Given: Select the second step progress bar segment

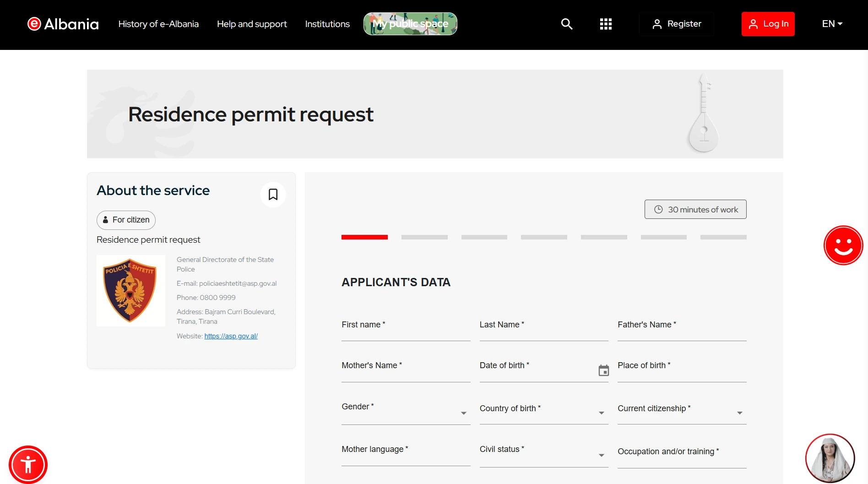Looking at the screenshot, I should (x=424, y=237).
